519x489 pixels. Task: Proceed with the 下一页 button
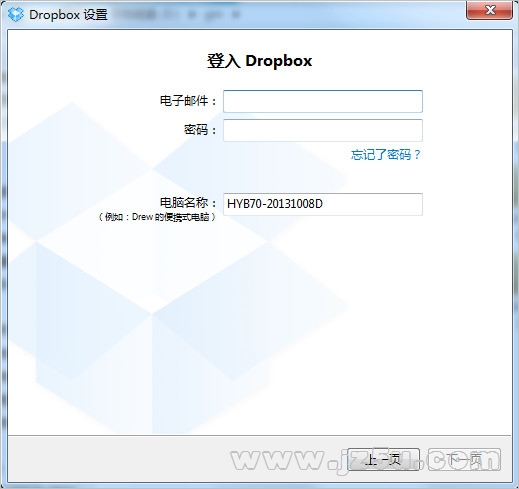[464, 460]
